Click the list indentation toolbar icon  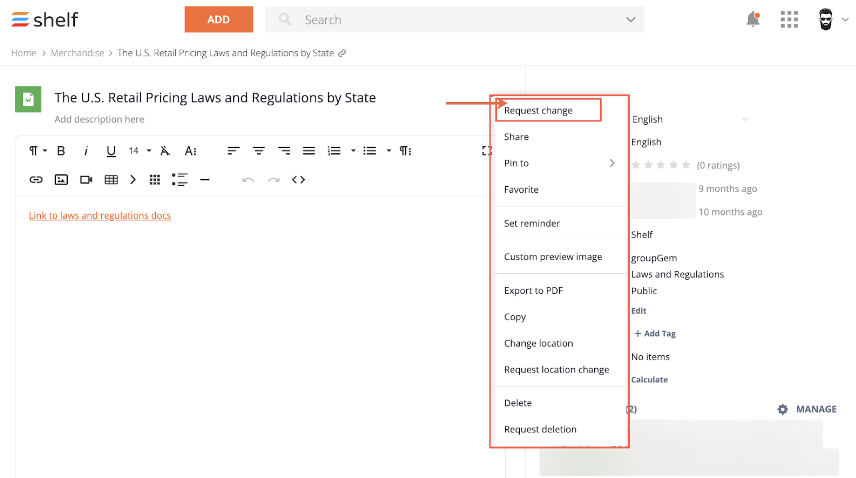180,180
